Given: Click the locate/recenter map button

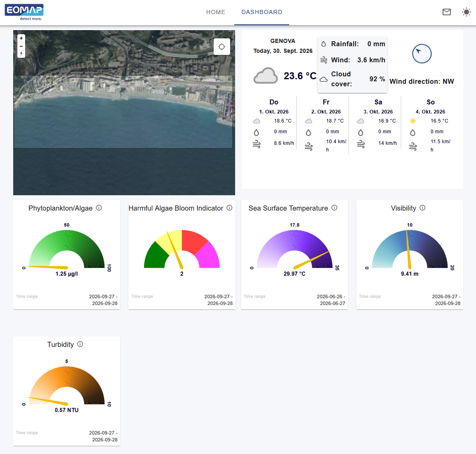Looking at the screenshot, I should [222, 47].
